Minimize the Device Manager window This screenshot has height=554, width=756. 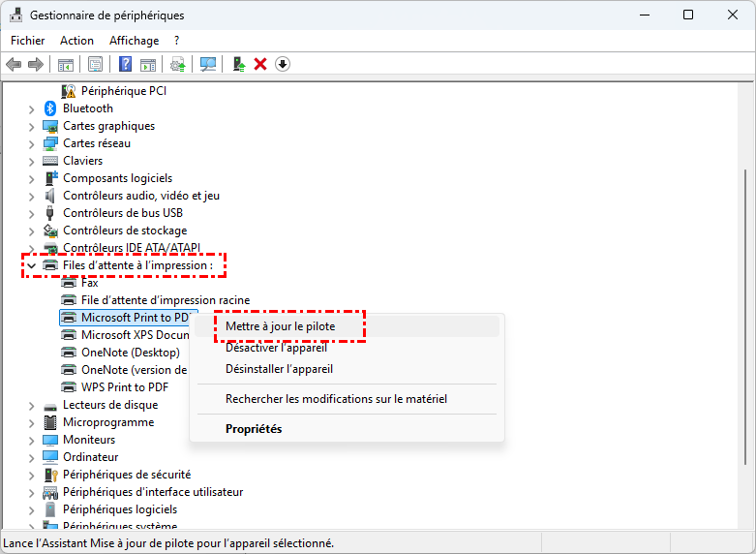645,15
